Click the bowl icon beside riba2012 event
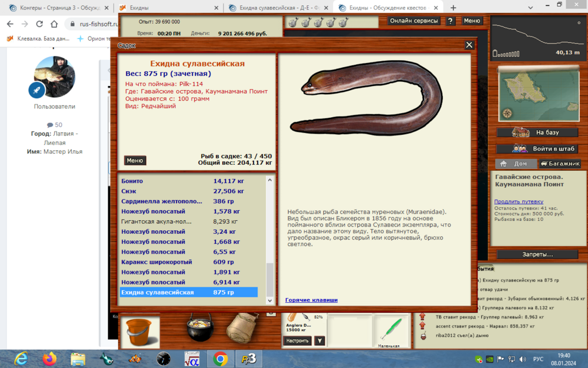Viewport: 588px width, 368px height. [x=423, y=336]
